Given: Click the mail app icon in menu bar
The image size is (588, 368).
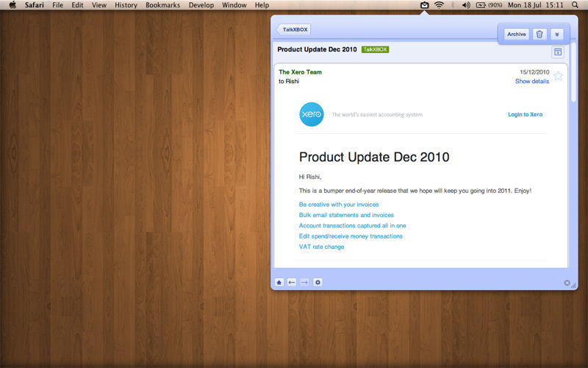Looking at the screenshot, I should click(424, 5).
